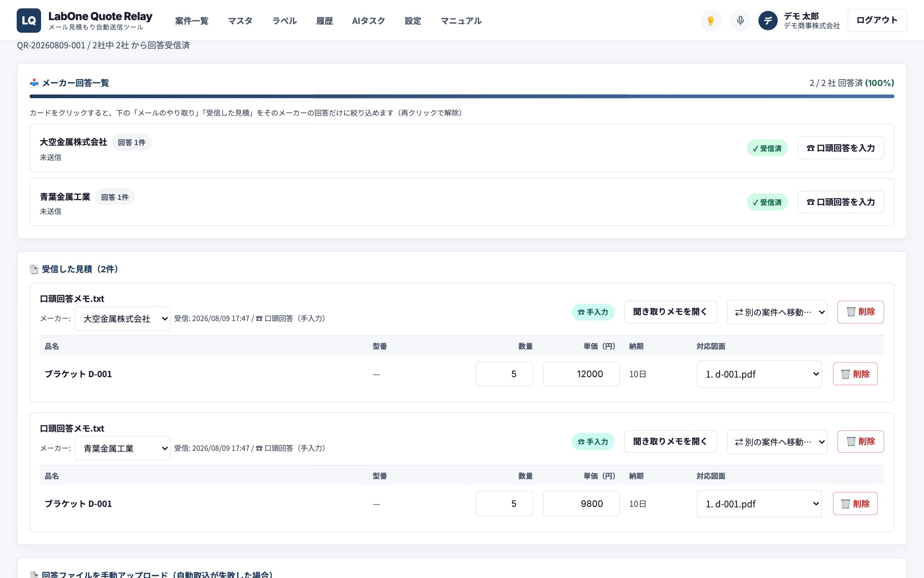924x578 pixels.
Task: Click unit price field showing 12000
Action: pos(581,374)
